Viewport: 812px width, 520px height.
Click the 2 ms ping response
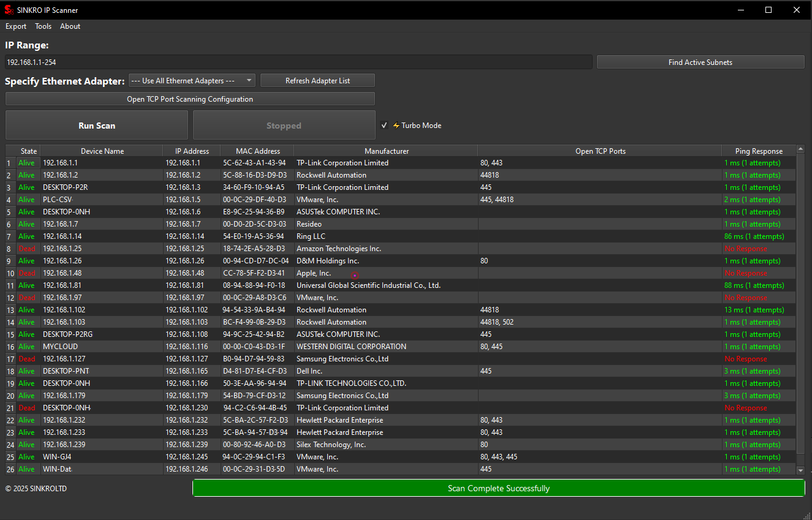(x=752, y=200)
